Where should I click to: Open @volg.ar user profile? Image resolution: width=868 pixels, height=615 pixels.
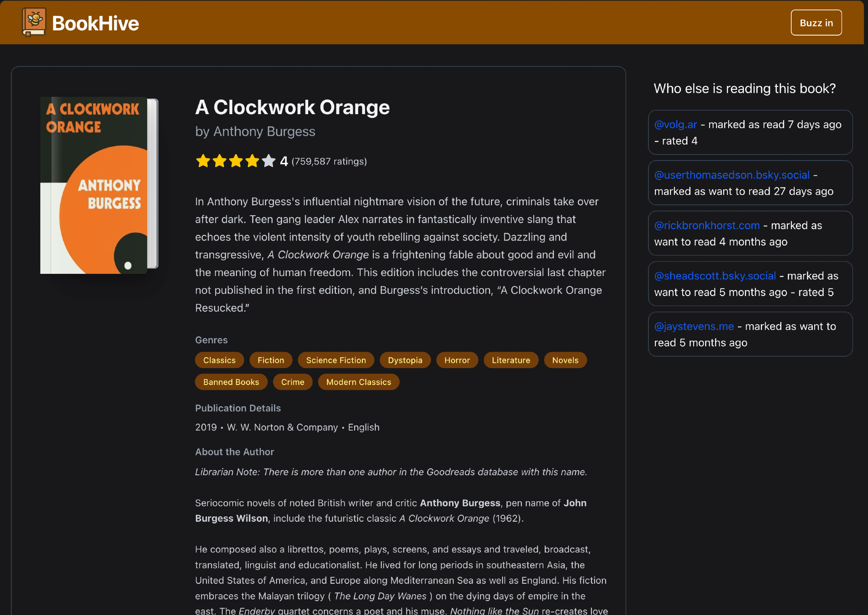[675, 125]
